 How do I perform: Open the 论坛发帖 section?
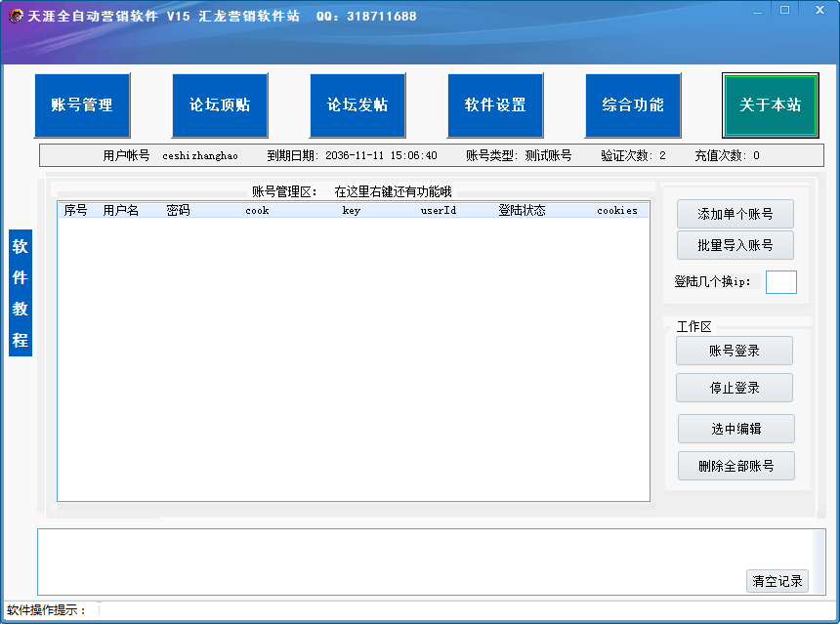click(357, 105)
